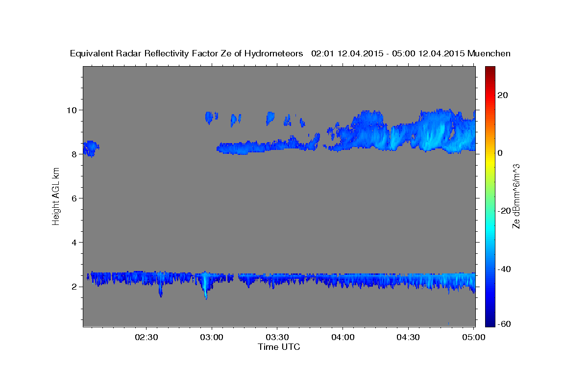Screen dimensions: 588x392
Task: Click the colorbar label 'Ze dBmm^6/m^3'
Action: point(516,196)
